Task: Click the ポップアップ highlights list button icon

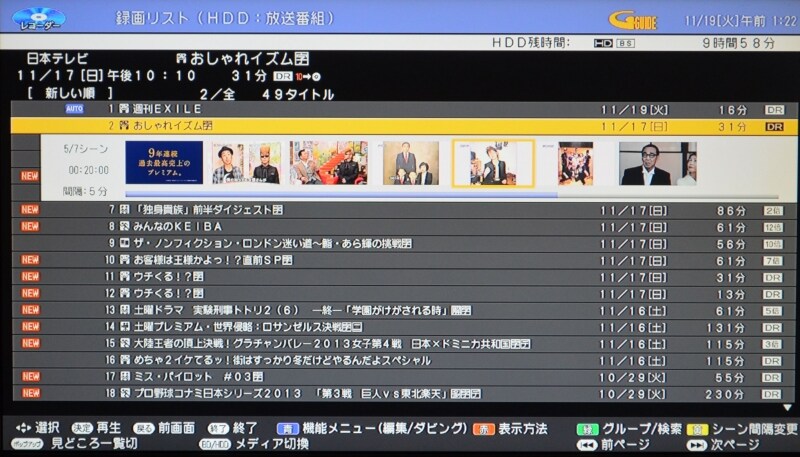Action: coord(29,445)
